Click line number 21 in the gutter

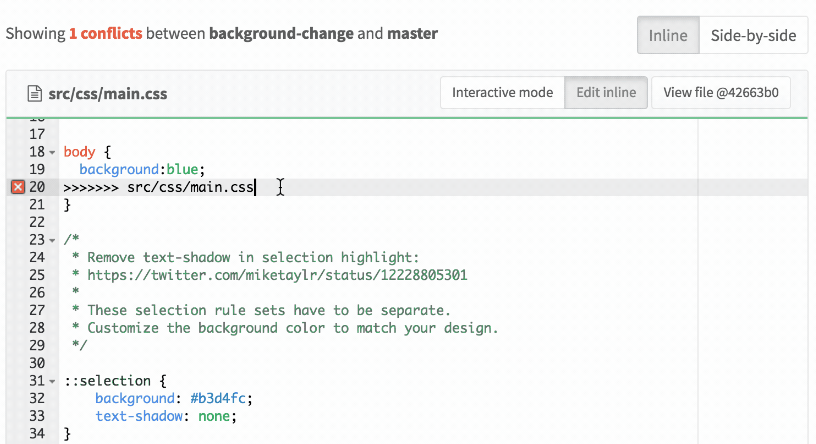point(37,205)
